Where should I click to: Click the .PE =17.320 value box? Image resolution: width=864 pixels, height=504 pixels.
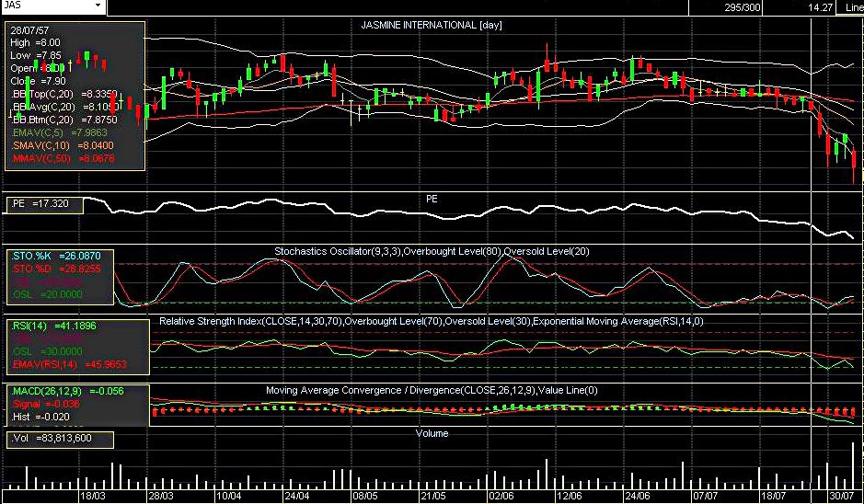[x=45, y=204]
